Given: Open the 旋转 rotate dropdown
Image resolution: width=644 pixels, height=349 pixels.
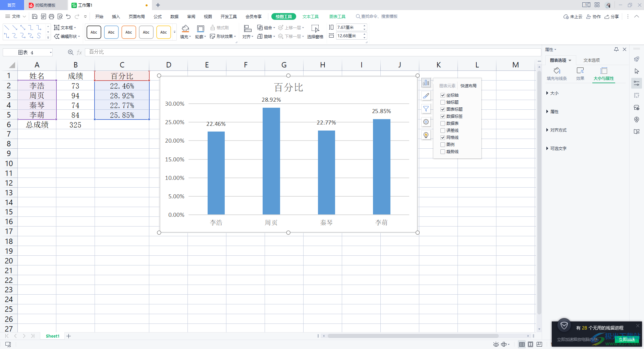Looking at the screenshot, I should (266, 36).
